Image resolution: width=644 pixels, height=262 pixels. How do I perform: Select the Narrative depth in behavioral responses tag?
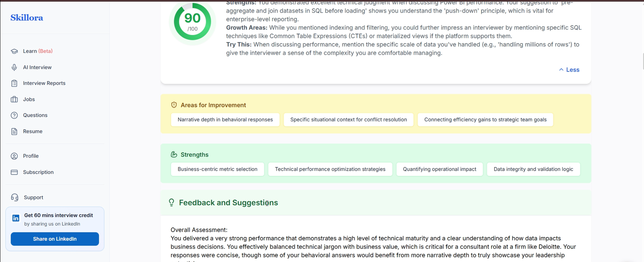[x=225, y=120]
